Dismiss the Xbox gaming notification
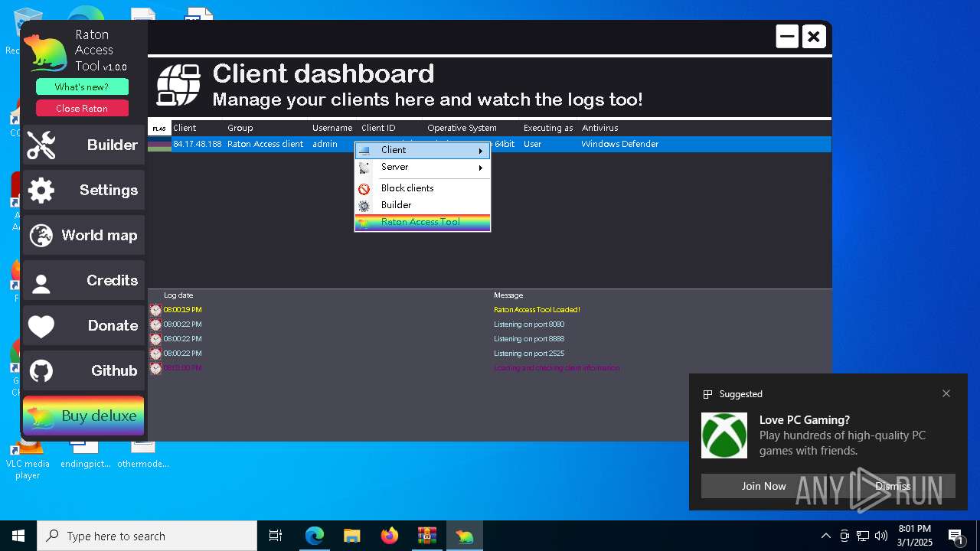980x551 pixels. tap(893, 486)
